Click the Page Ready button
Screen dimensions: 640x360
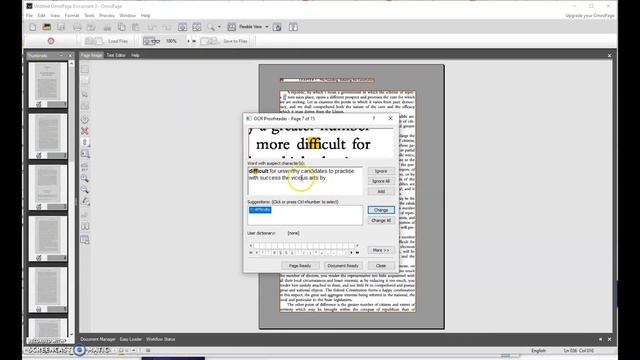[x=300, y=266]
